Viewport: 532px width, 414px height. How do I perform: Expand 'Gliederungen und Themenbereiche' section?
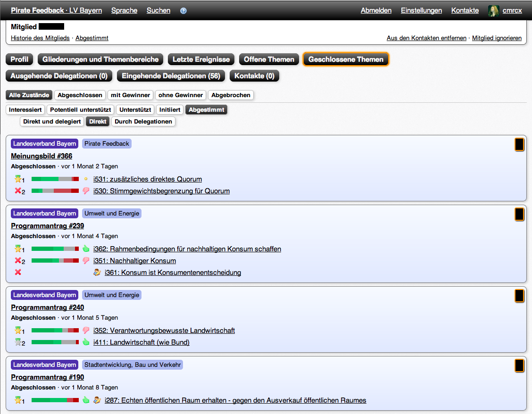coord(100,59)
